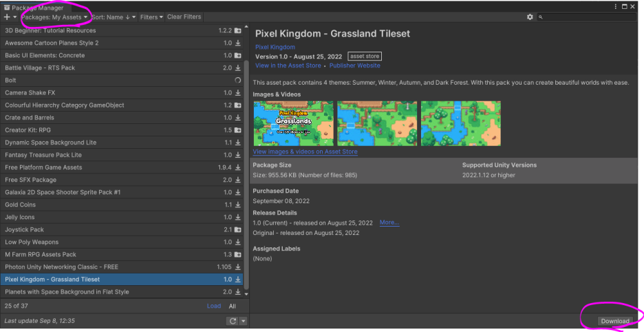The image size is (644, 332).
Task: Click download icon for Photon Unity Networking Classic
Action: (238, 267)
